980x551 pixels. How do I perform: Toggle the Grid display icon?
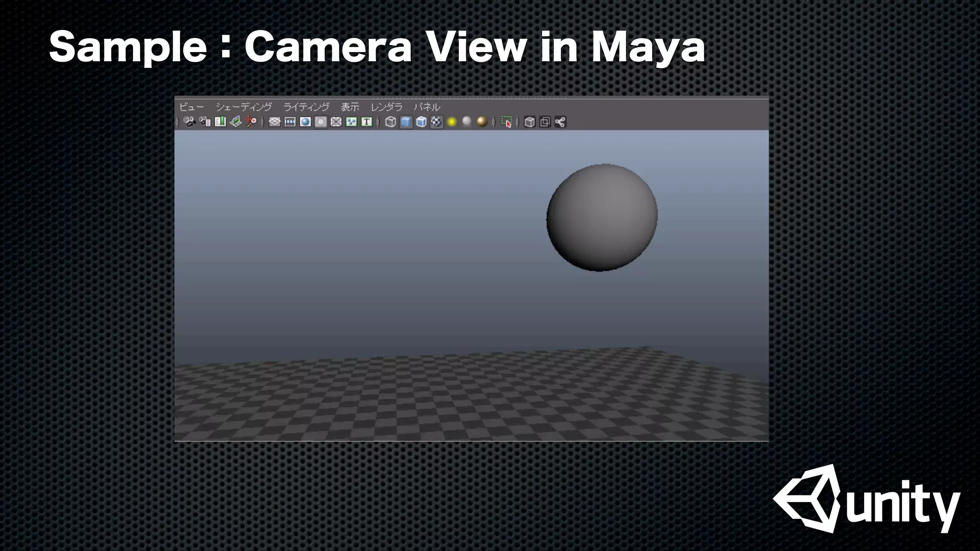coord(275,122)
